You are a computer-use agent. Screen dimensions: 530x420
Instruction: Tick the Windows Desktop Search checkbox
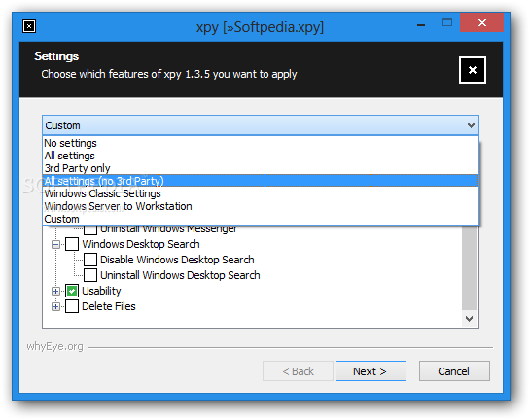(72, 244)
